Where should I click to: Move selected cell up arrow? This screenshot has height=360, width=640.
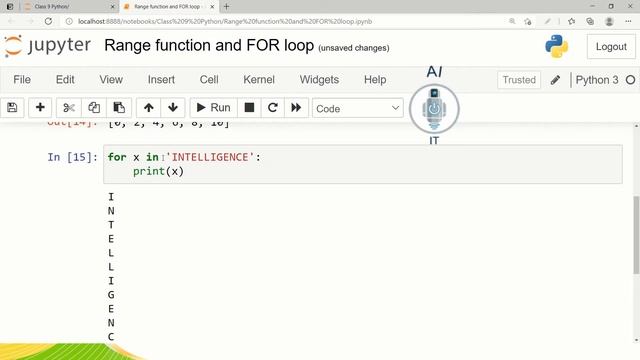pyautogui.click(x=149, y=108)
